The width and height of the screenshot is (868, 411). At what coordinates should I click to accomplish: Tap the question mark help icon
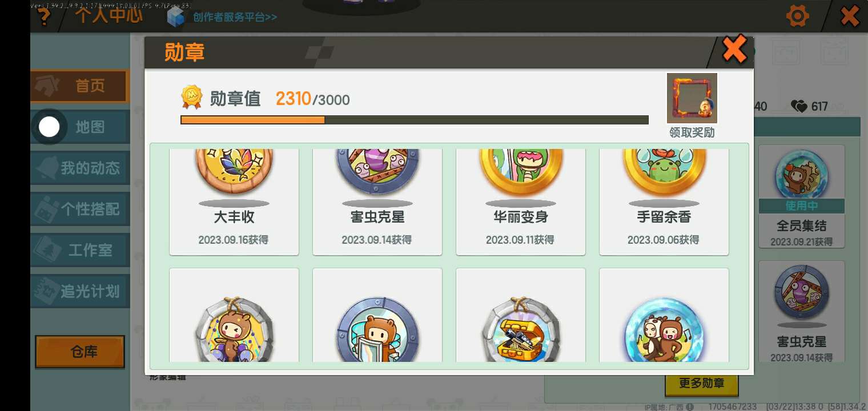tap(44, 17)
